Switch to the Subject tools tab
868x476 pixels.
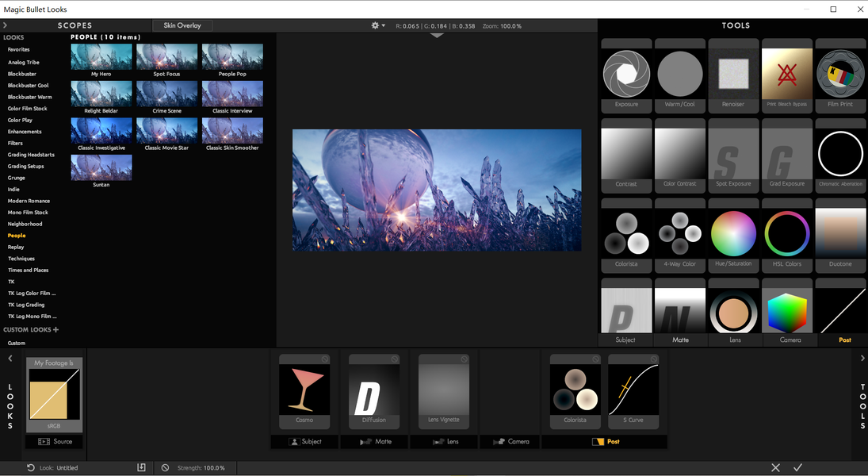(x=625, y=340)
